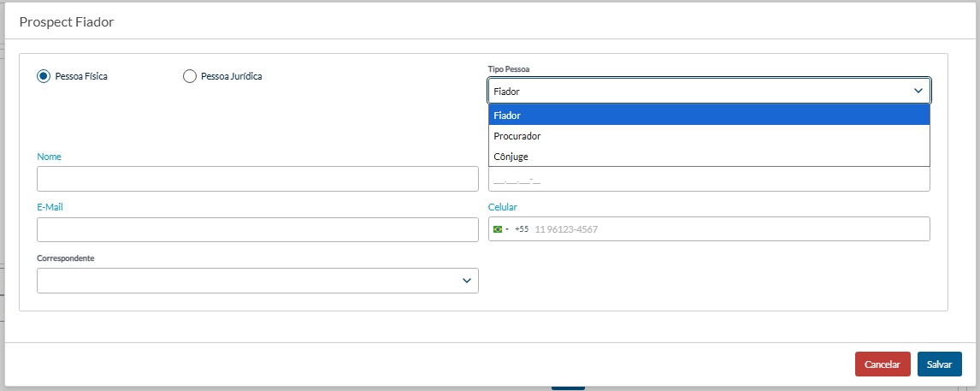
Task: Click the Celular field label
Action: pyautogui.click(x=502, y=207)
